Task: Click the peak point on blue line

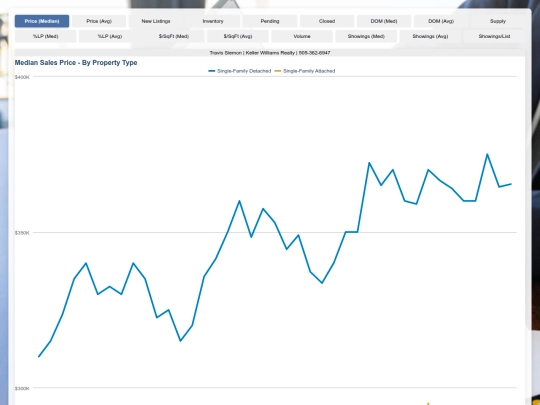Action: [x=487, y=154]
